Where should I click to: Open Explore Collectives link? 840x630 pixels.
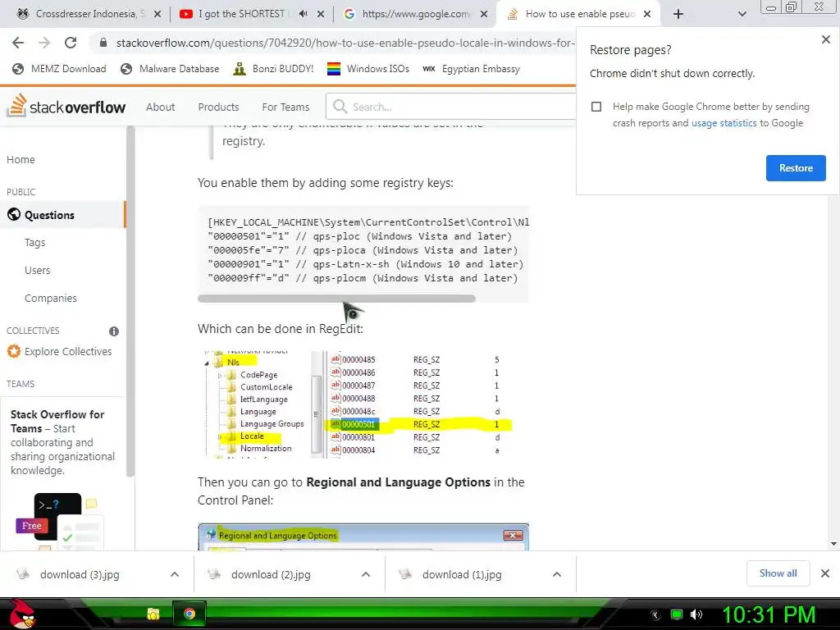[x=68, y=351]
